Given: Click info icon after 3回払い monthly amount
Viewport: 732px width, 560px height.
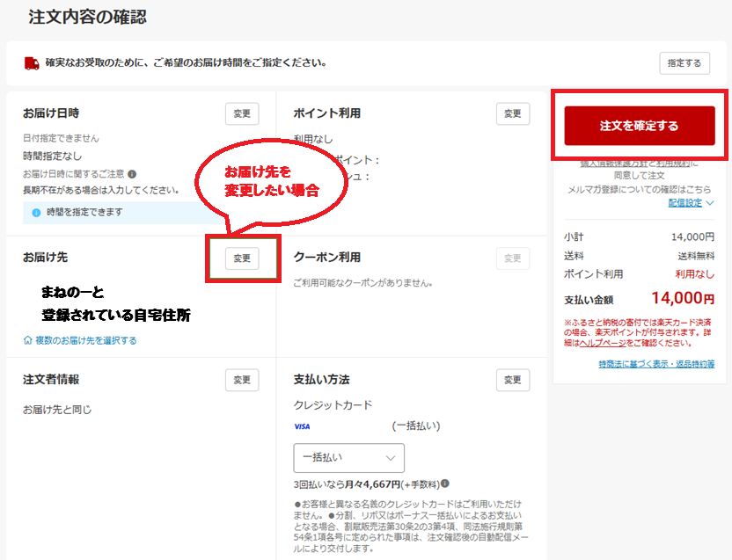Looking at the screenshot, I should tap(445, 484).
